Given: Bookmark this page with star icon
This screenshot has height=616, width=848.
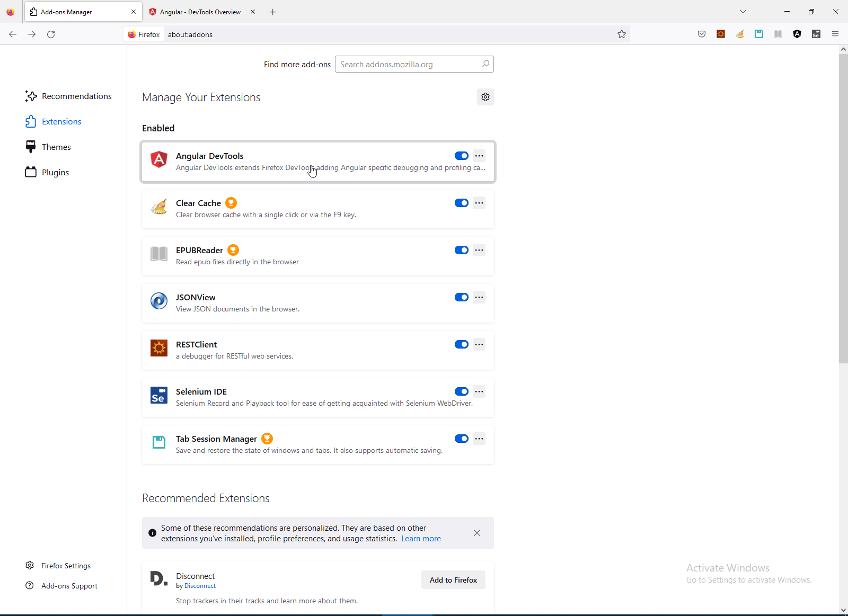Looking at the screenshot, I should pos(622,34).
